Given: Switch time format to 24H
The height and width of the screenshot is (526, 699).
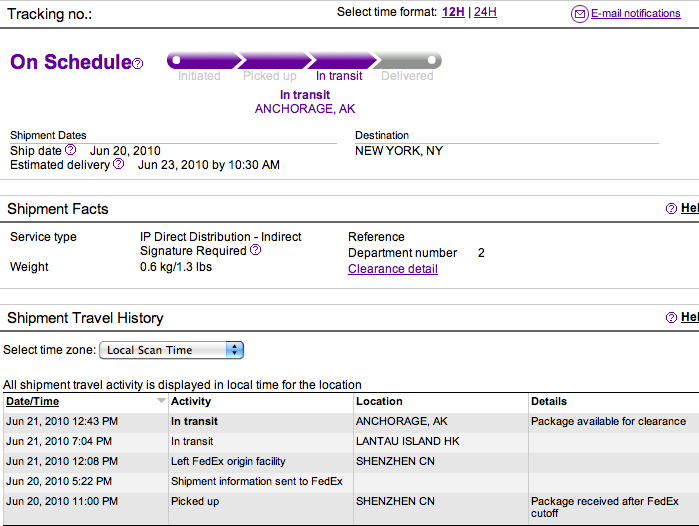Looking at the screenshot, I should (x=485, y=12).
